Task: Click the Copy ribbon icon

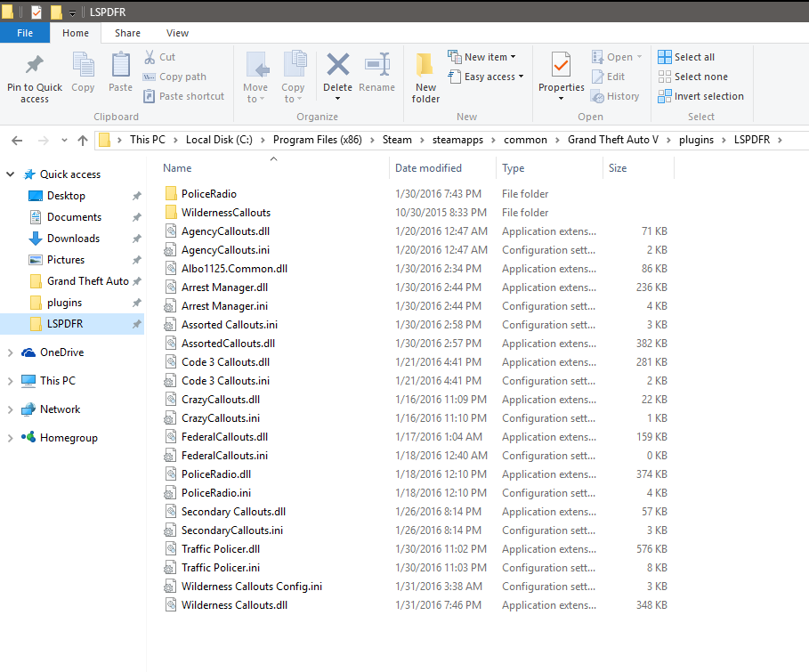Action: tap(83, 64)
